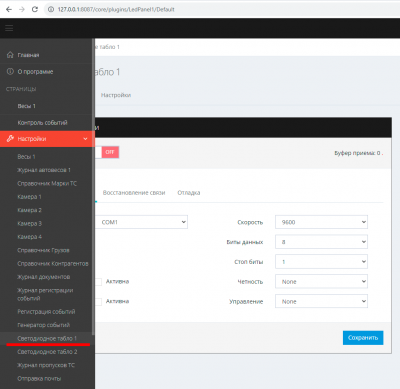Screen dimensions: 400x389
Task: Click the wrench icon on Настройки
Action: coord(10,139)
